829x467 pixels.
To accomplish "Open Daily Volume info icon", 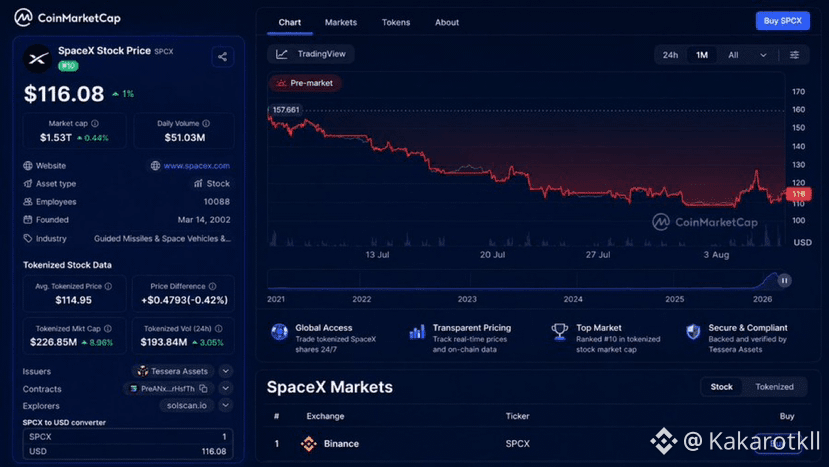I will point(206,123).
